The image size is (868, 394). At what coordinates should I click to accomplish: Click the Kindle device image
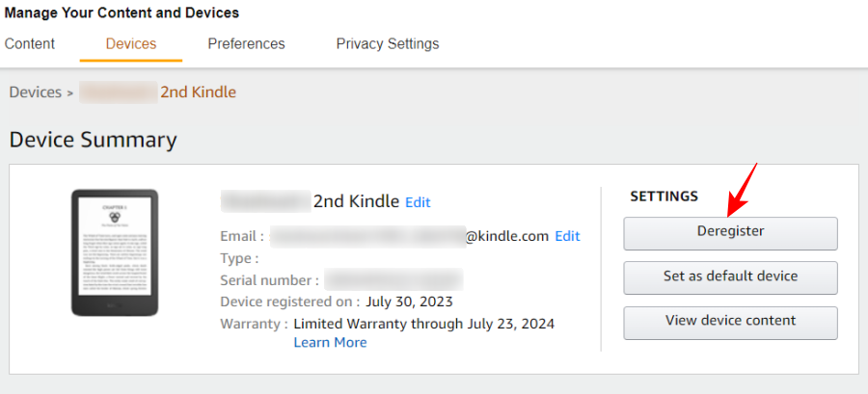pos(115,252)
